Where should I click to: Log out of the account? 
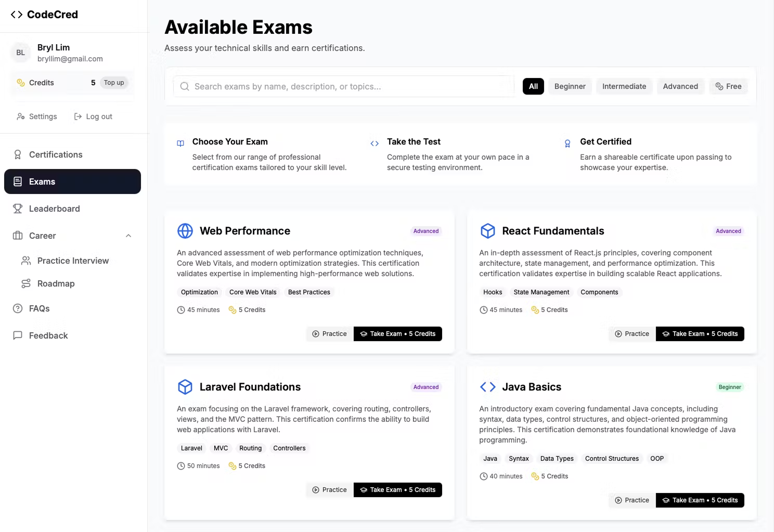94,116
